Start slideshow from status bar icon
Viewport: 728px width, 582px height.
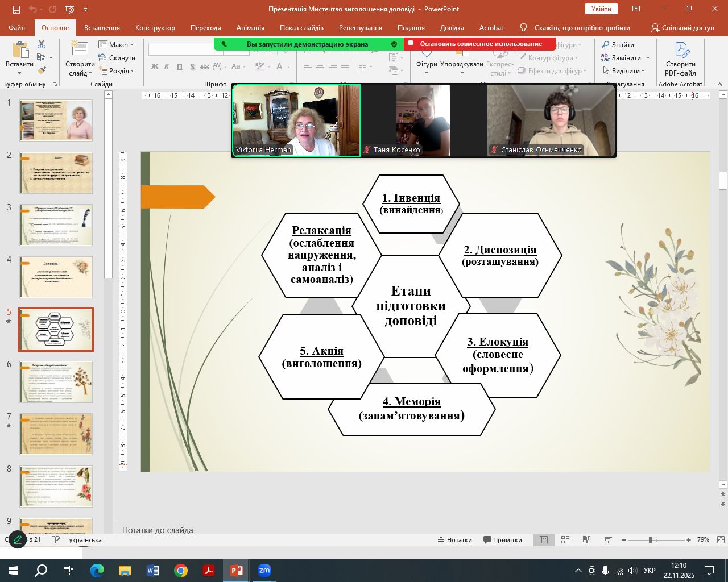click(x=607, y=540)
